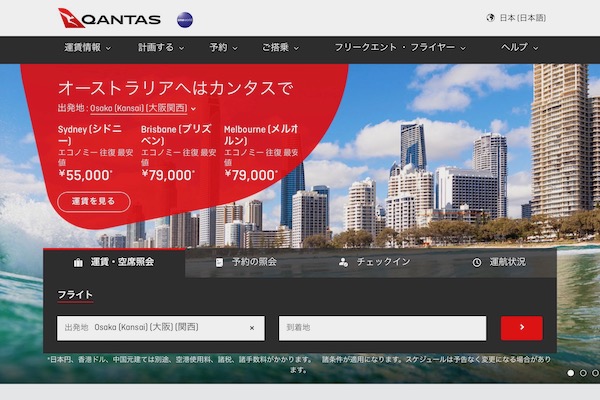Select the first carousel dot
600x400 pixels.
pos(571,373)
